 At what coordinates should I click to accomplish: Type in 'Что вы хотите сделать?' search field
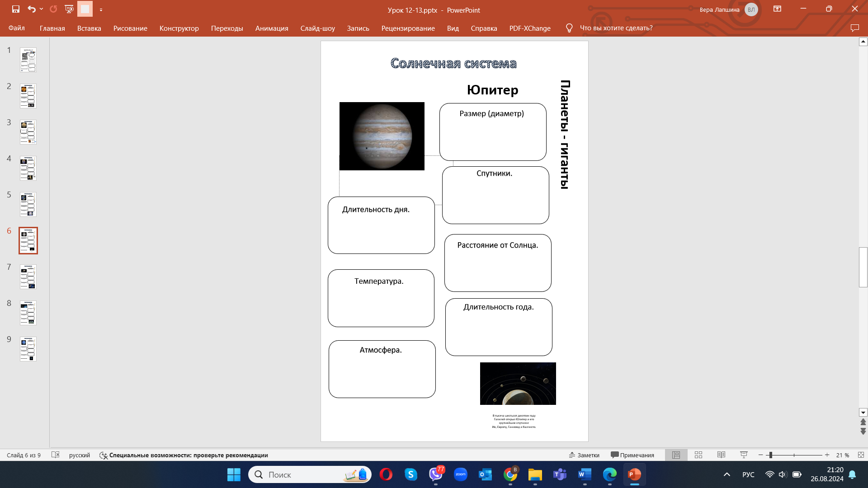pos(616,28)
